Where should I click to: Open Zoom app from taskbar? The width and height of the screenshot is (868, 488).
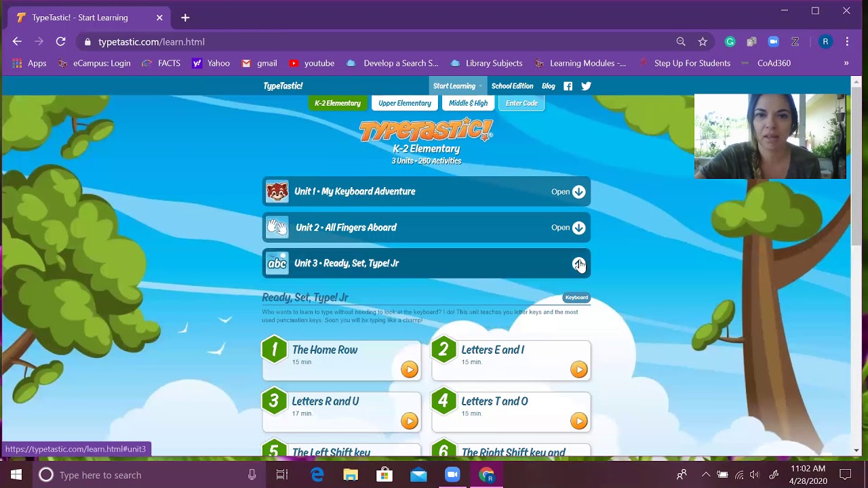click(x=452, y=474)
